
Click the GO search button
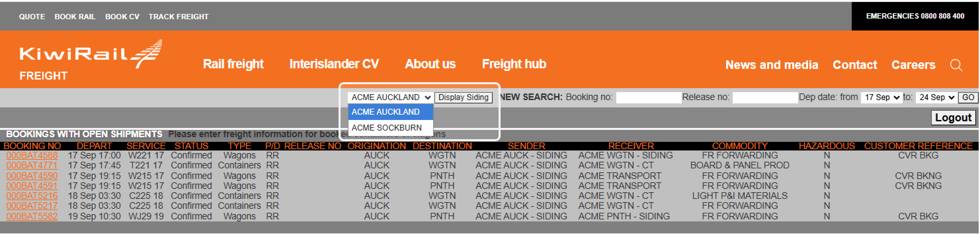pos(967,97)
